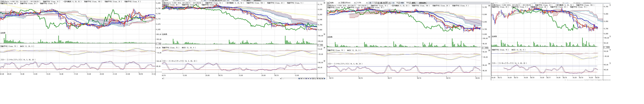Click the L button in bottom toolbar
This screenshot has height=104, width=644.
pyautogui.click(x=315, y=79)
